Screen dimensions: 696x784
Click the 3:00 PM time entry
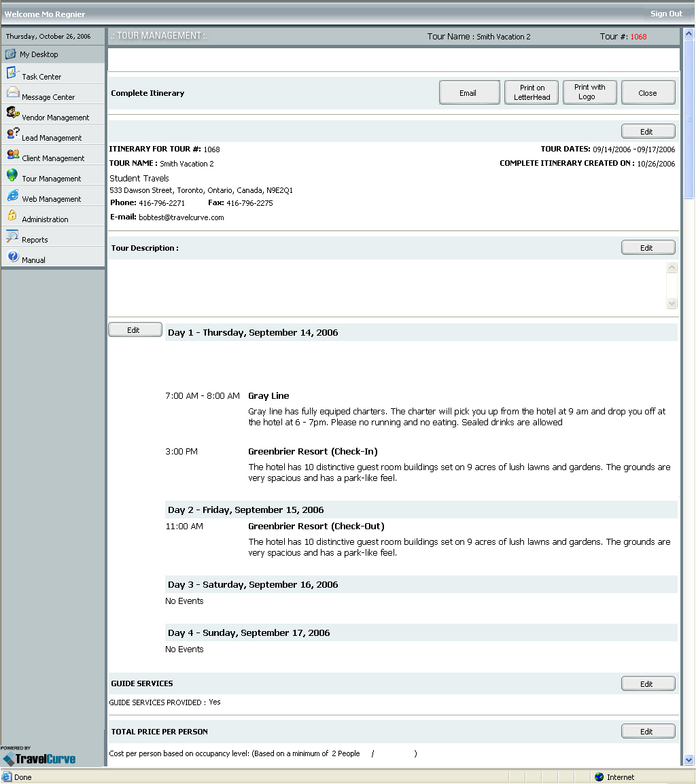[x=181, y=452]
